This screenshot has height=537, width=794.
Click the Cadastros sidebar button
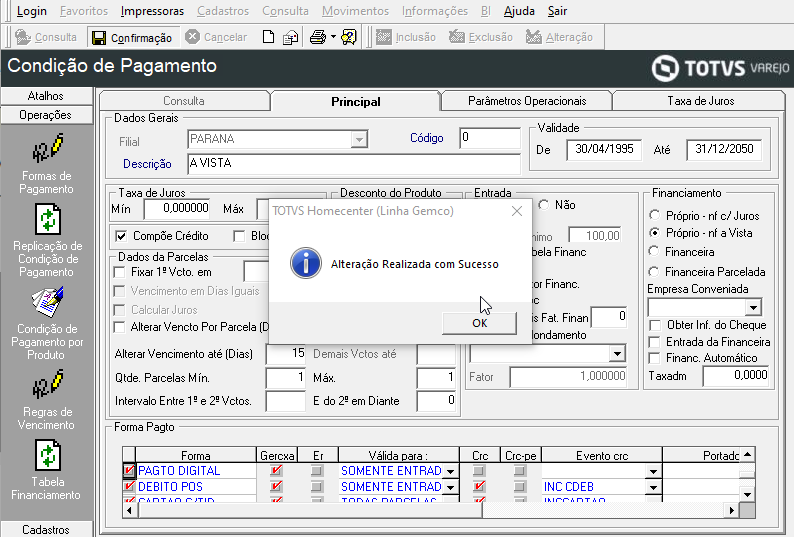46,529
